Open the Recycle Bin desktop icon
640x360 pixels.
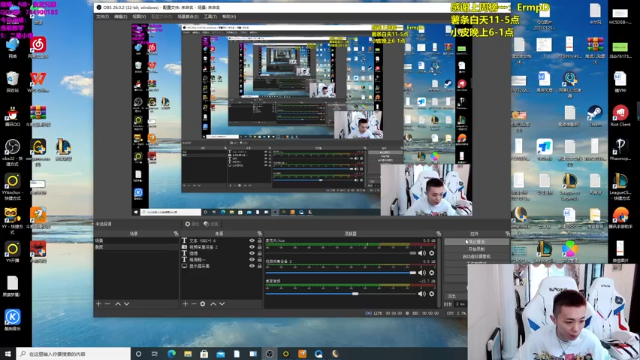pyautogui.click(x=13, y=82)
